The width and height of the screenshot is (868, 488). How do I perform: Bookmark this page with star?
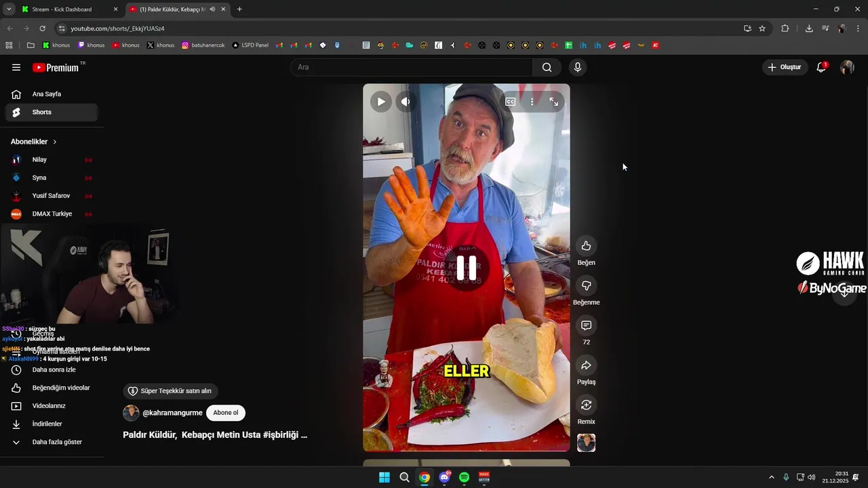pyautogui.click(x=762, y=28)
